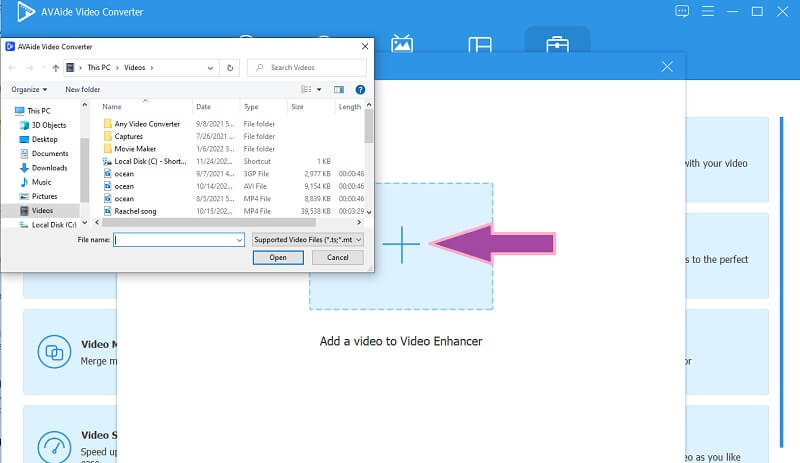Click the Search Videos field
Viewport: 800px width, 463px height.
pyautogui.click(x=307, y=67)
